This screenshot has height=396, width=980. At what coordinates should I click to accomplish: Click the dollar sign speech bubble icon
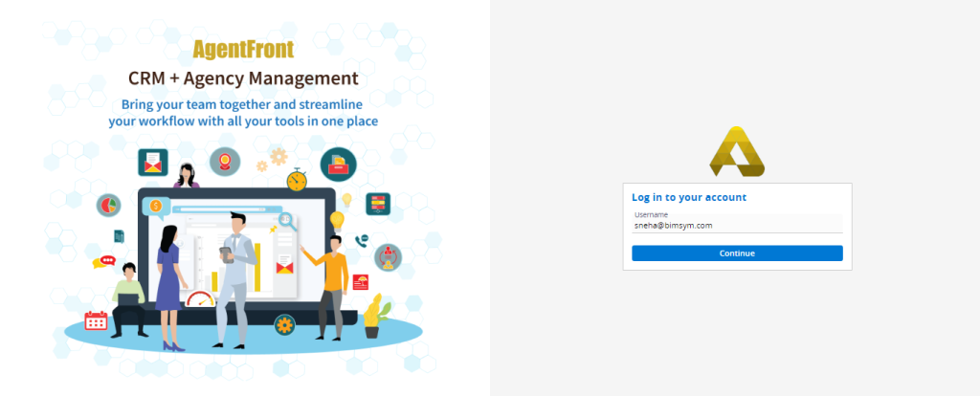156,207
